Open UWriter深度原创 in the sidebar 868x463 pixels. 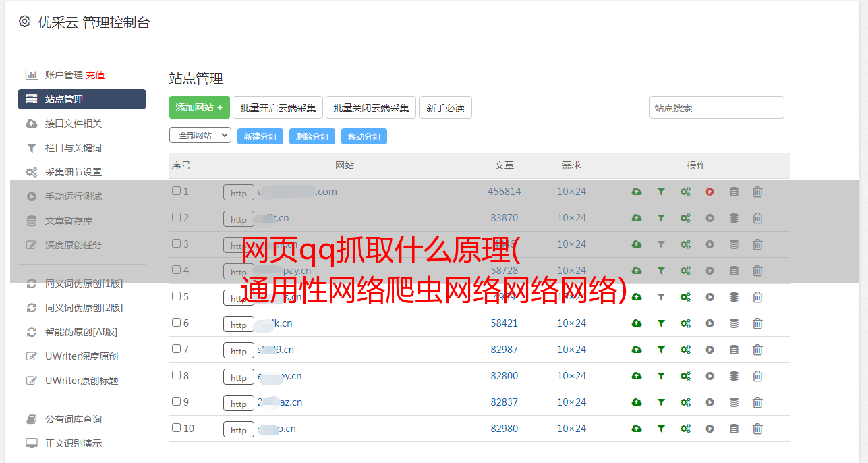click(82, 356)
